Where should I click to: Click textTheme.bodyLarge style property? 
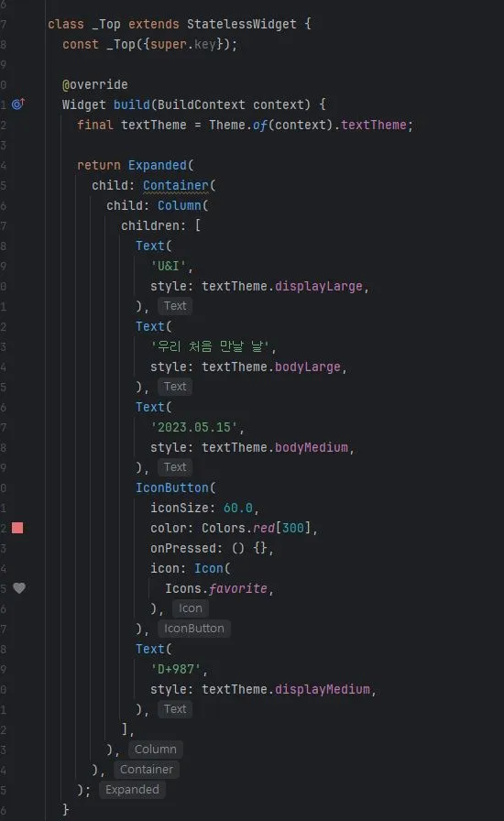[271, 367]
